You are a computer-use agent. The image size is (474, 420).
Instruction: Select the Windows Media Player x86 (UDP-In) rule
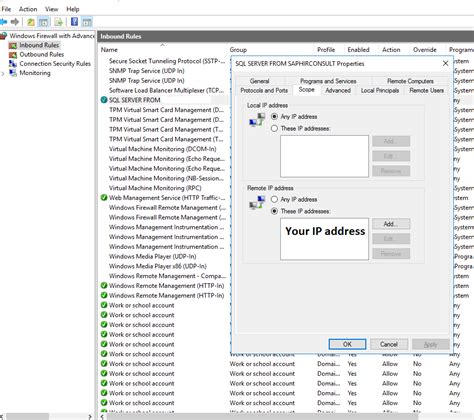click(158, 266)
